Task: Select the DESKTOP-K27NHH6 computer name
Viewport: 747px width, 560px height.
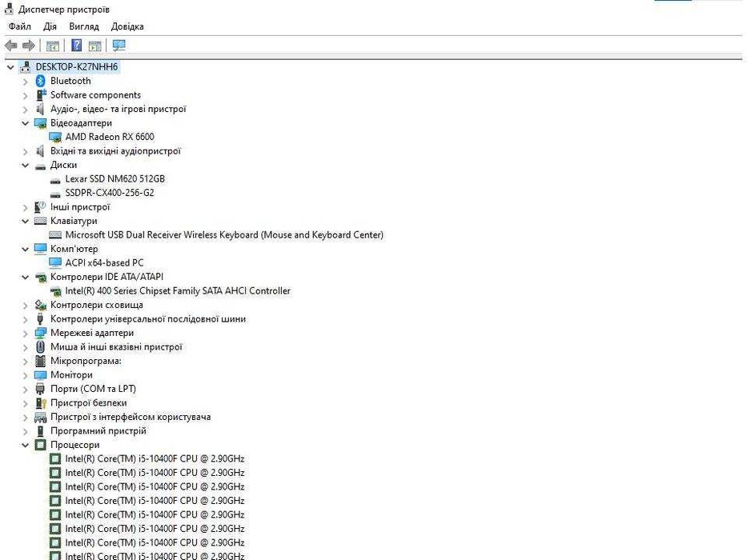Action: (x=77, y=66)
